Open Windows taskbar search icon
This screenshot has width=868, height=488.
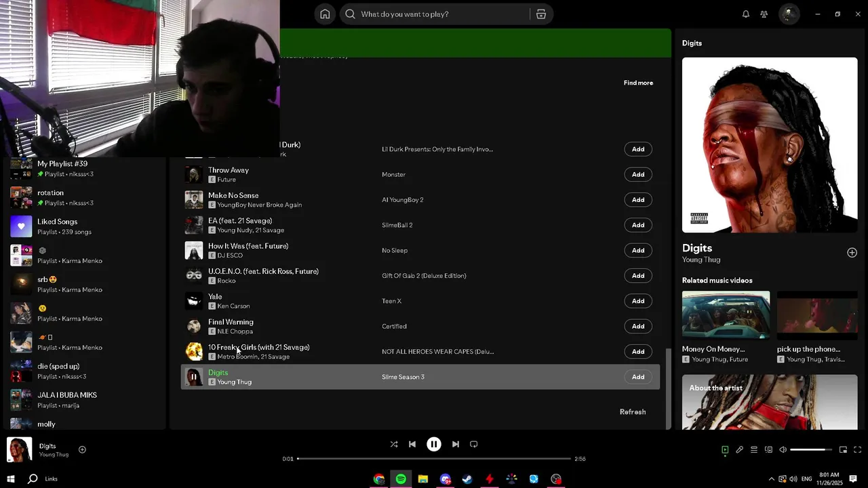tap(32, 479)
